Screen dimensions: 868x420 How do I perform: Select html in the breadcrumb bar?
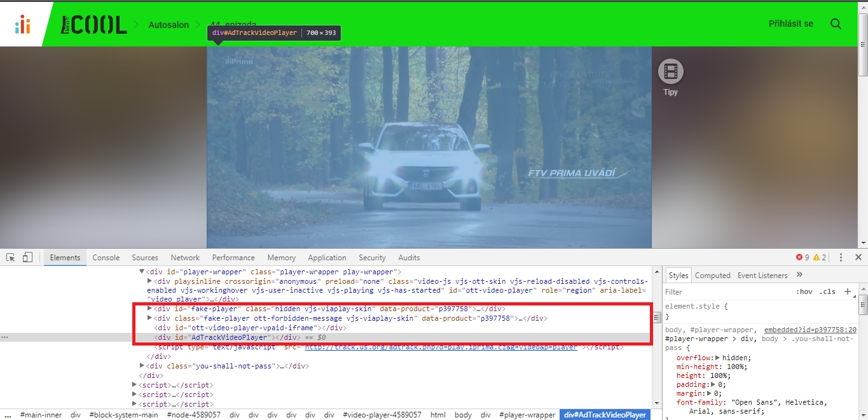tap(438, 415)
